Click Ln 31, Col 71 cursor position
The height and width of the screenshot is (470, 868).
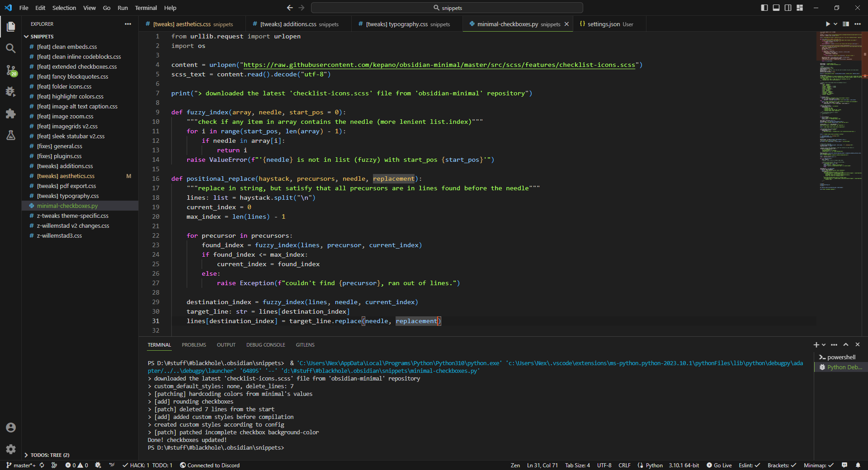pyautogui.click(x=542, y=465)
